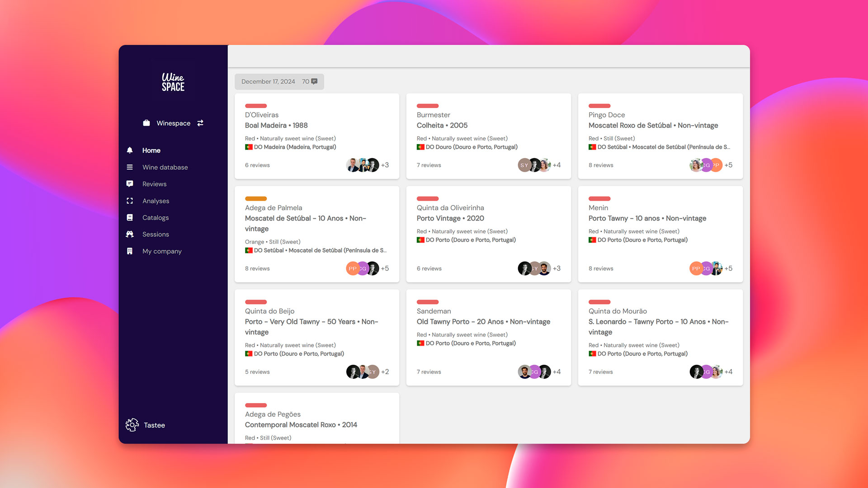Switch workspace using the swap arrows
This screenshot has width=868, height=488.
200,123
